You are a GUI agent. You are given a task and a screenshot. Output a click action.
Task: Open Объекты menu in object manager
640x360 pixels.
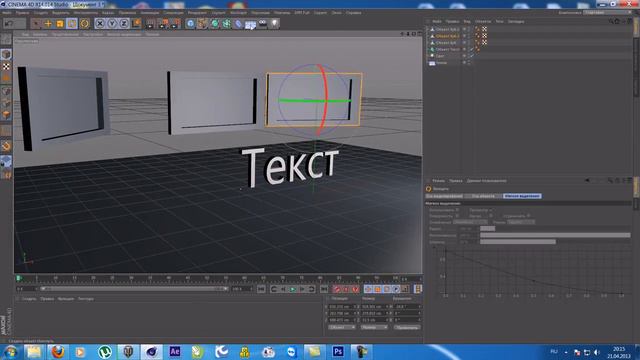(x=483, y=21)
